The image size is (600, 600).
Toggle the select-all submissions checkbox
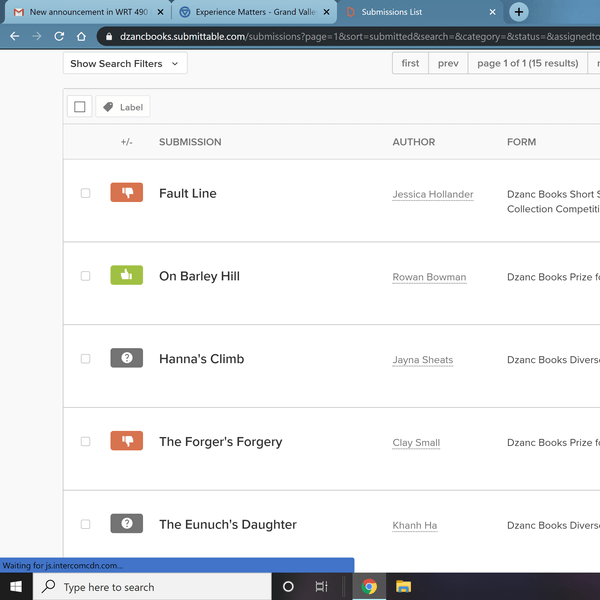80,107
